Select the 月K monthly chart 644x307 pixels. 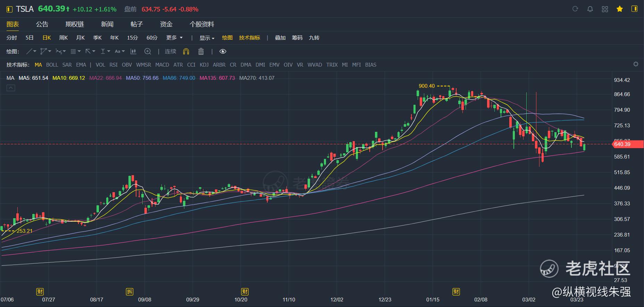pyautogui.click(x=81, y=37)
